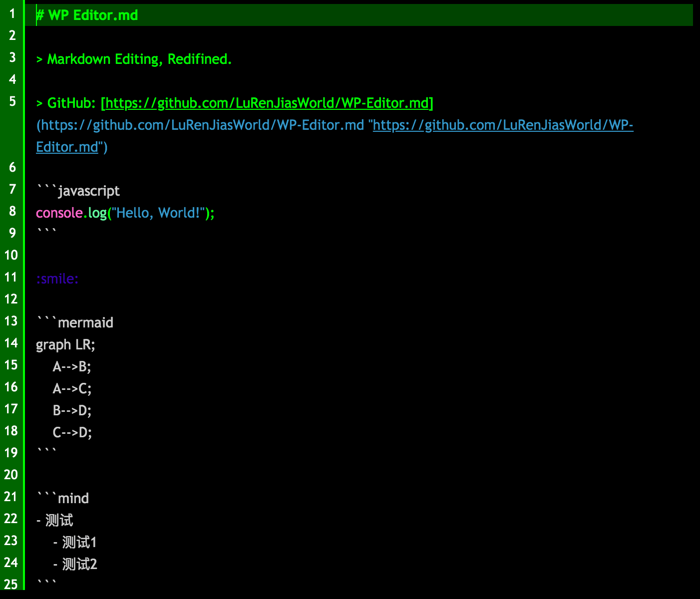Click gutter line number 1

[x=12, y=13]
